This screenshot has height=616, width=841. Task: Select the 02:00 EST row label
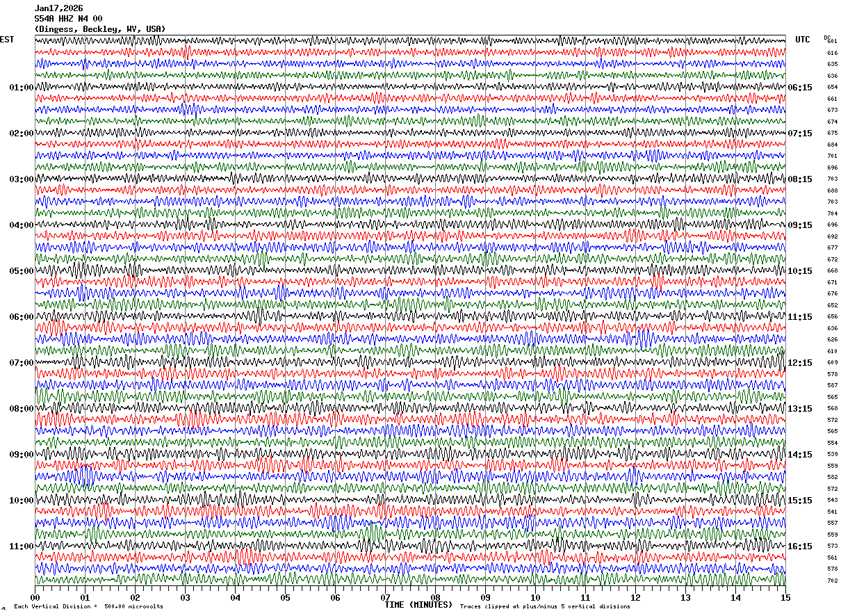click(22, 133)
